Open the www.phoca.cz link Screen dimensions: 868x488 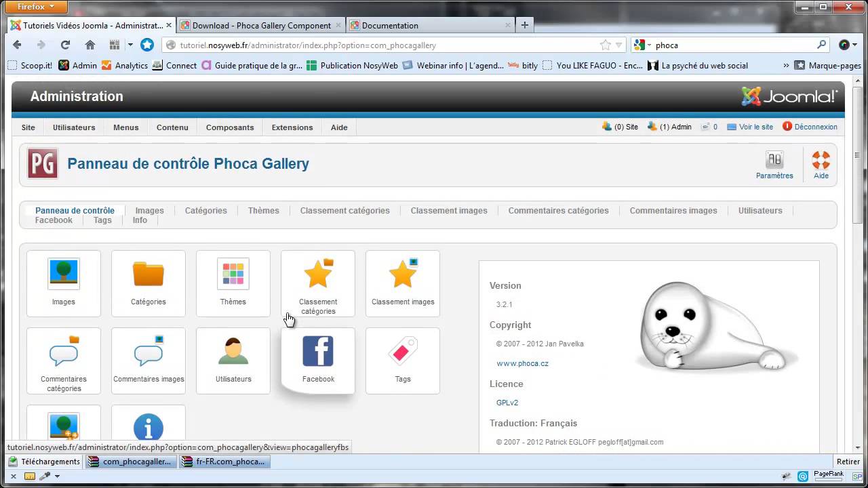(x=522, y=363)
